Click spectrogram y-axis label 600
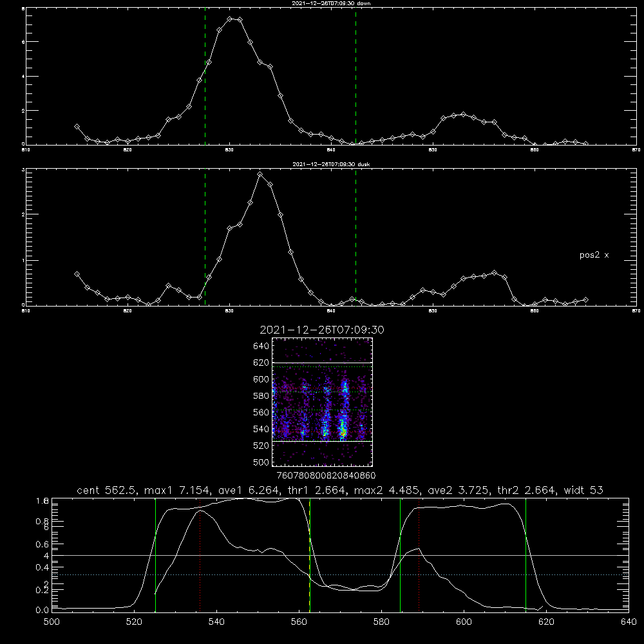The height and width of the screenshot is (644, 644). (x=261, y=379)
